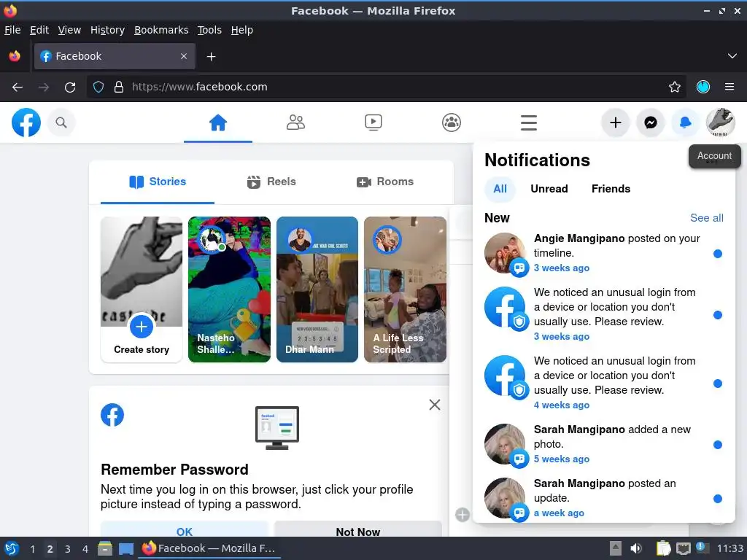Open the Bookmarks menu
747x560 pixels.
(161, 30)
